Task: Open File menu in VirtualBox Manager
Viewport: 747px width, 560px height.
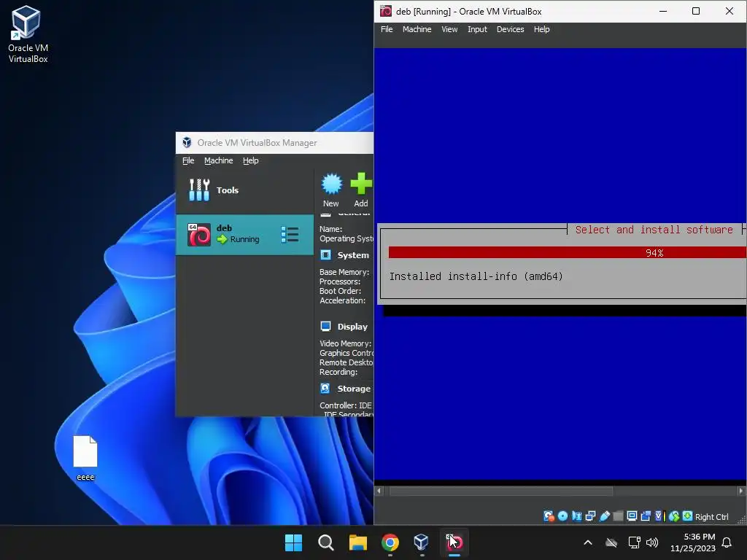Action: coord(188,160)
